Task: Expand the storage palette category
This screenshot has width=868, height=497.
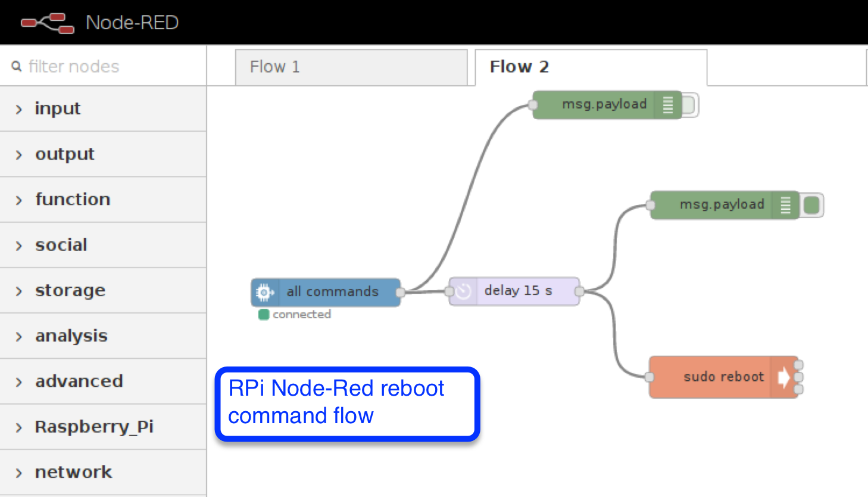Action: click(103, 291)
